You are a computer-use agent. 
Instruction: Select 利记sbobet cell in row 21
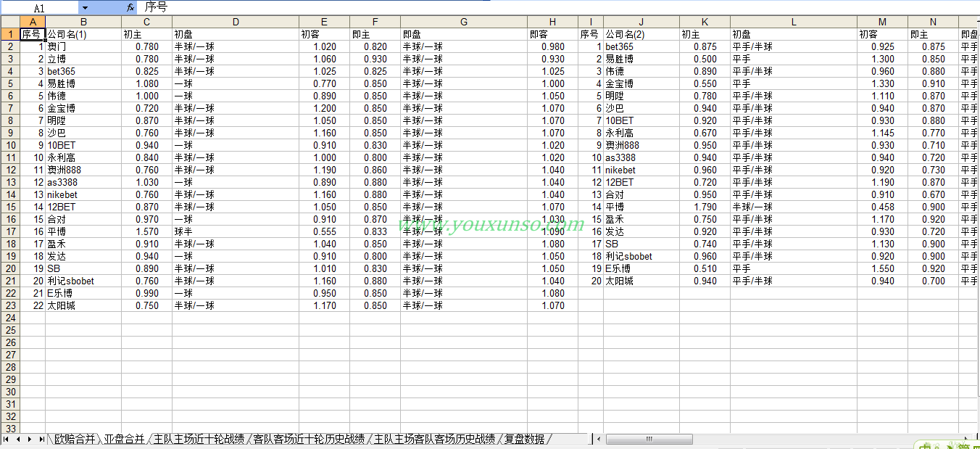[83, 281]
